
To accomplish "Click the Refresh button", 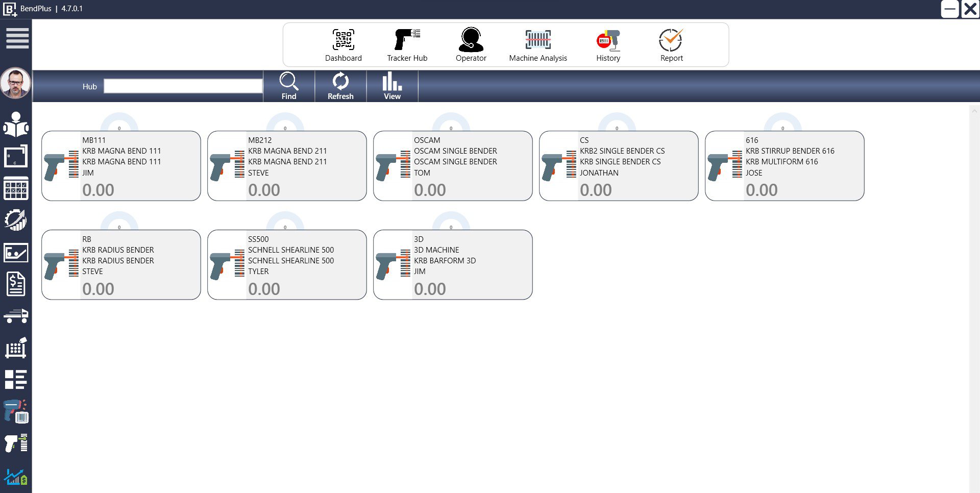I will 340,86.
